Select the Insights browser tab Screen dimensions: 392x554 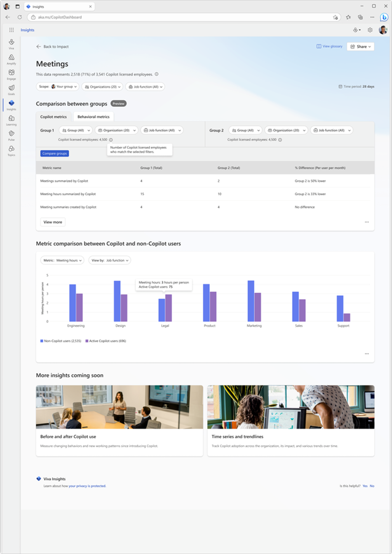[x=59, y=7]
